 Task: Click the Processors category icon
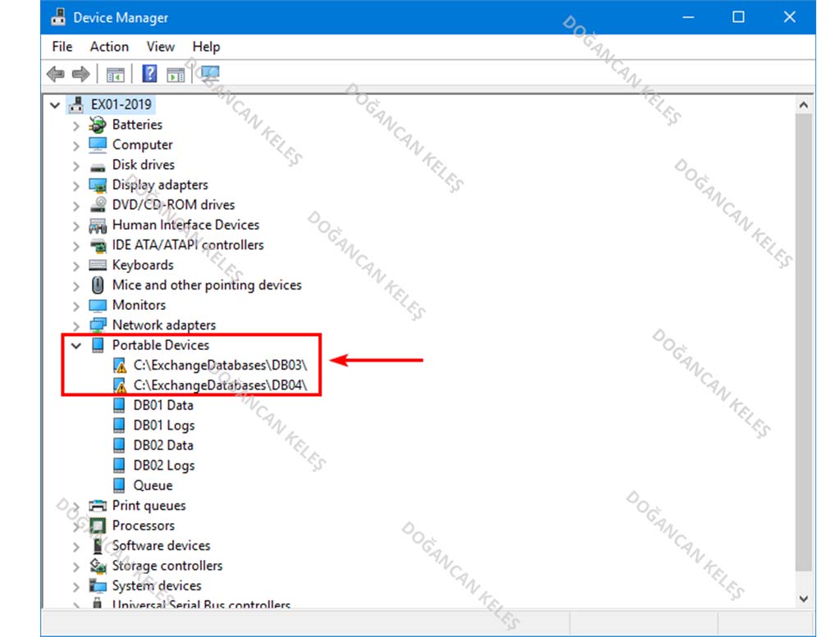point(98,526)
